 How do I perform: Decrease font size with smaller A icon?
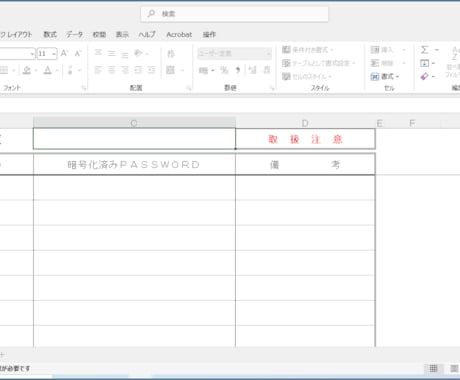click(x=78, y=53)
